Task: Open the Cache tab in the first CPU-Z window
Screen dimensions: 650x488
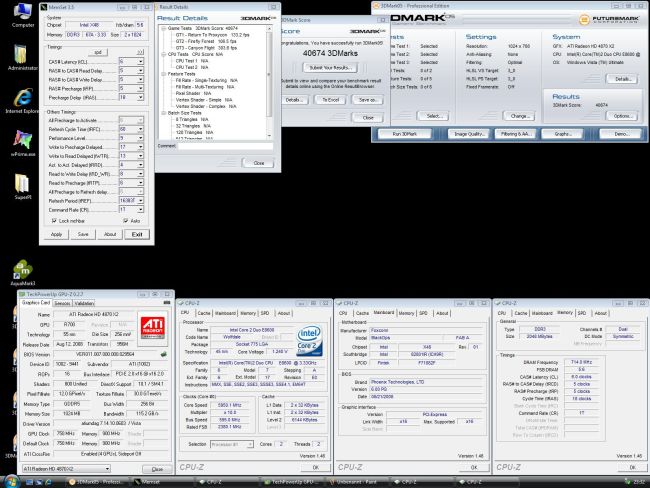Action: click(x=204, y=313)
